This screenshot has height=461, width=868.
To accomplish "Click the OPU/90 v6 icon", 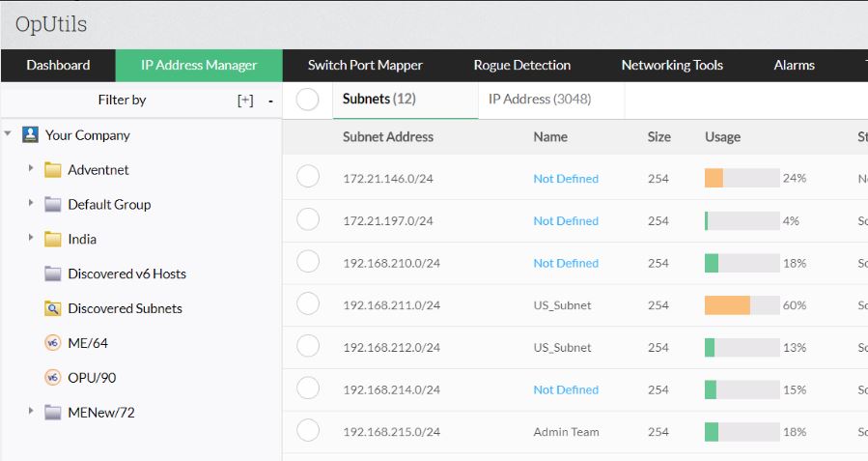I will 52,377.
